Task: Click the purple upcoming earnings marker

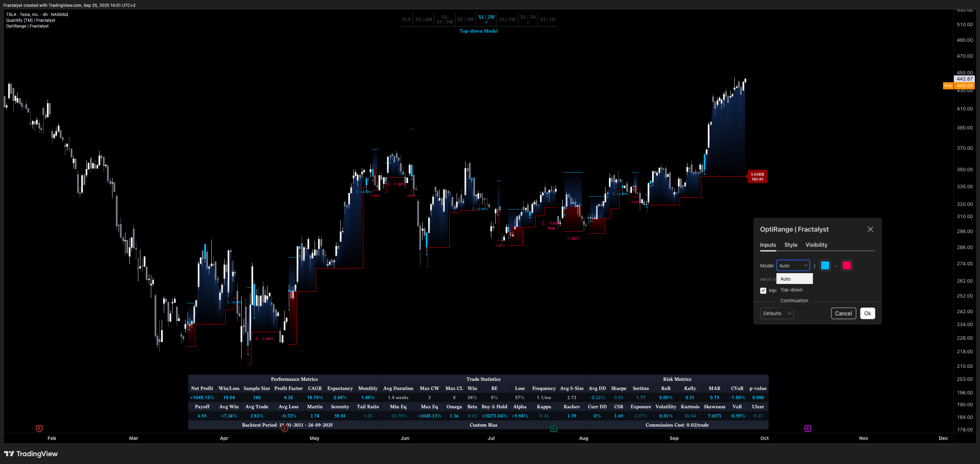Action: pyautogui.click(x=807, y=429)
